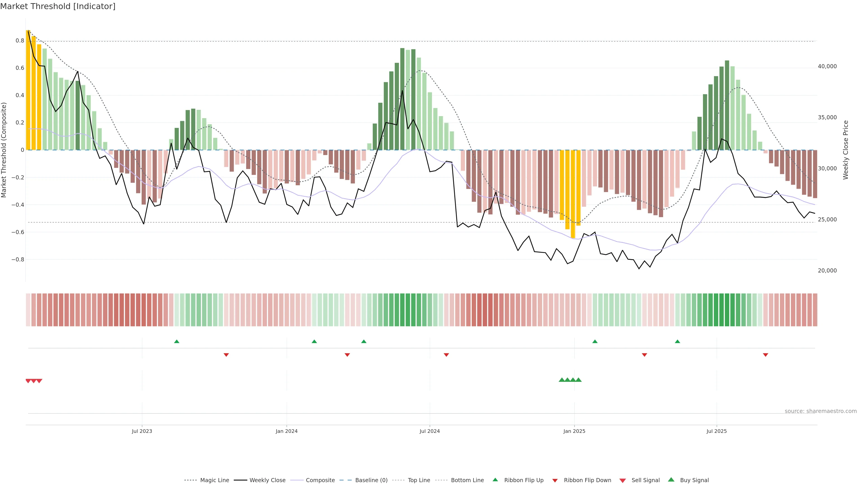Click the Market Threshold [Indicator] title

coord(58,6)
